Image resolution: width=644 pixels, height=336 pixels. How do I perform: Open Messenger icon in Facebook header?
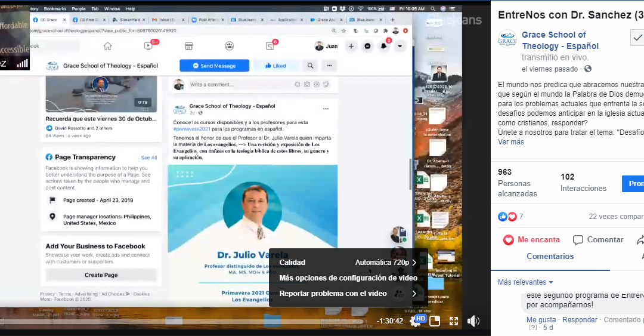(367, 46)
